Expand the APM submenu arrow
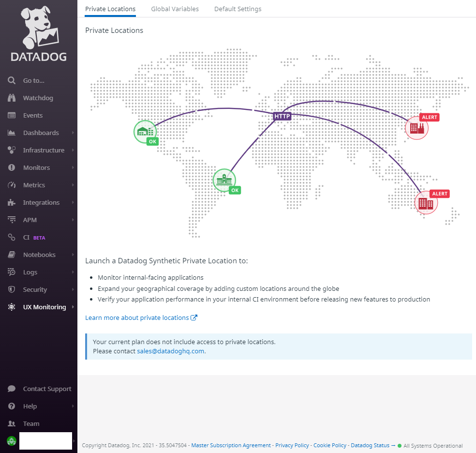The image size is (476, 453). tap(73, 220)
